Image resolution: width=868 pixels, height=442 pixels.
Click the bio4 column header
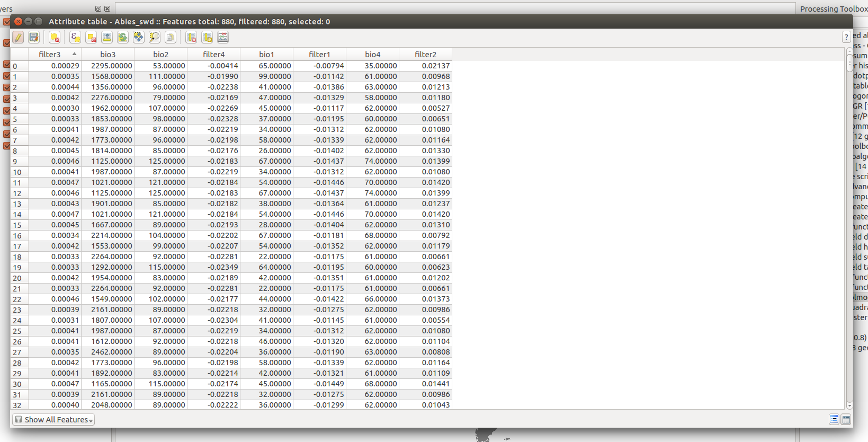pyautogui.click(x=372, y=54)
